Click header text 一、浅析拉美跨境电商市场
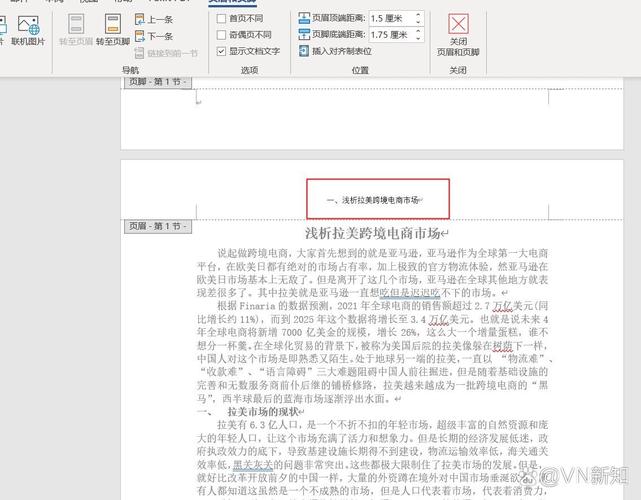 coord(372,200)
